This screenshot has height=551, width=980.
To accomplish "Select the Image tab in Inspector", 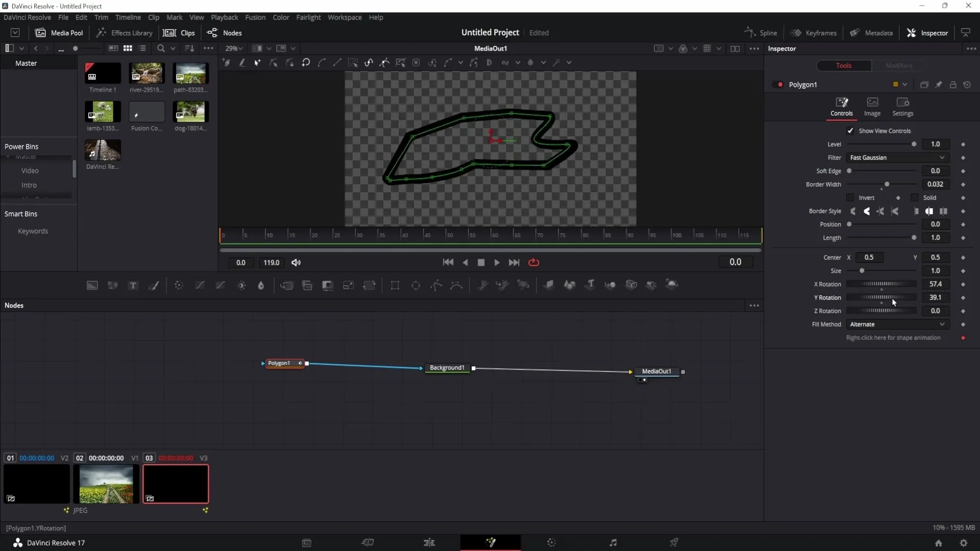I will [872, 106].
